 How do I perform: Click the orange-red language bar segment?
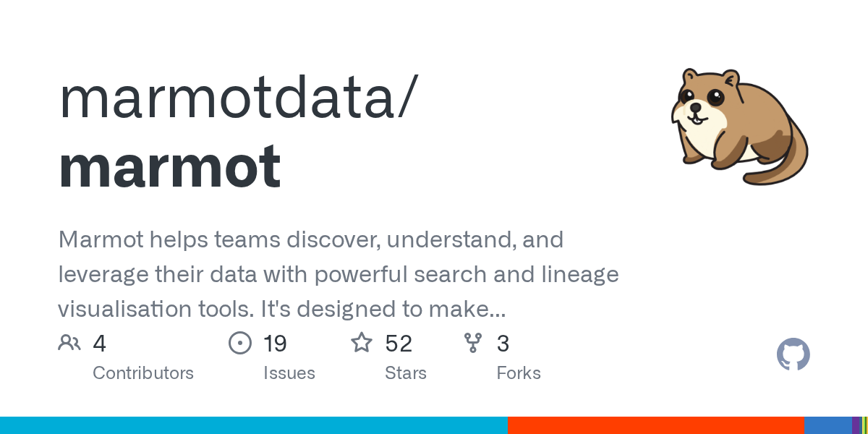(x=655, y=425)
